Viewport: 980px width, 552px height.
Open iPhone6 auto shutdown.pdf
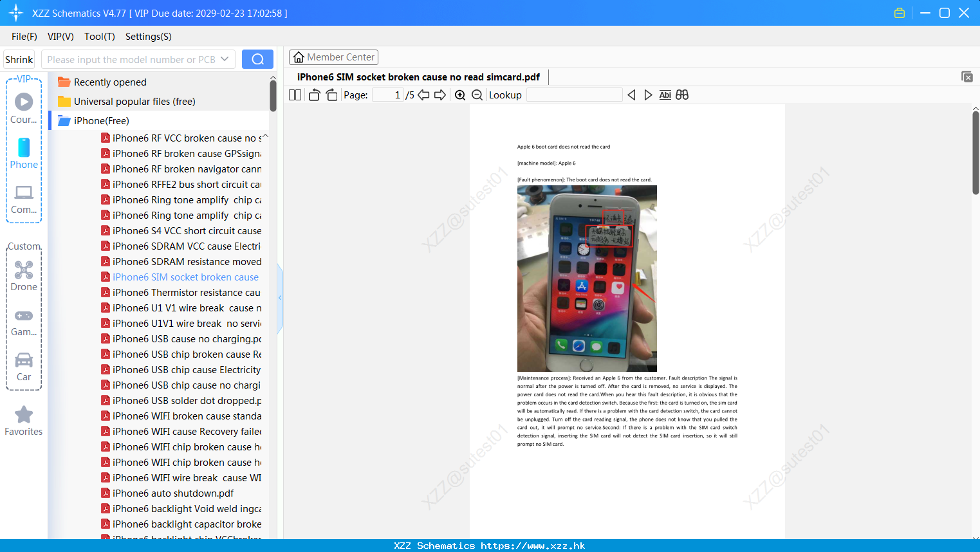coord(168,493)
